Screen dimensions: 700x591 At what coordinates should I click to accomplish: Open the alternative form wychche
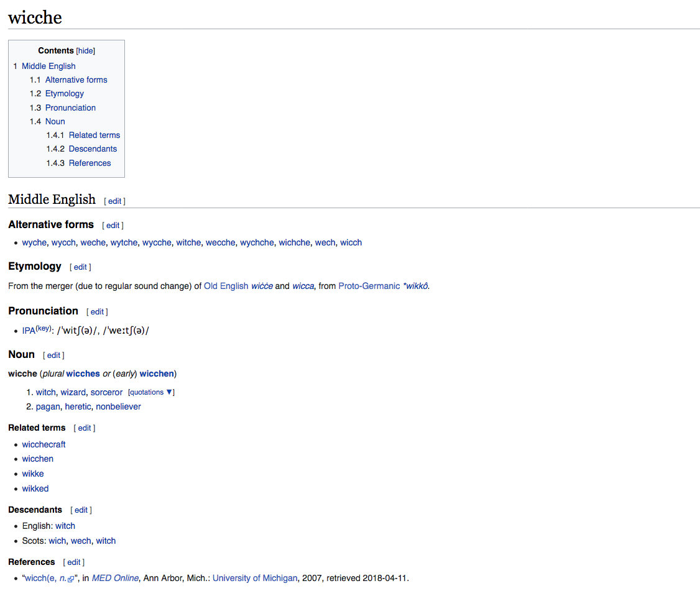tap(257, 242)
